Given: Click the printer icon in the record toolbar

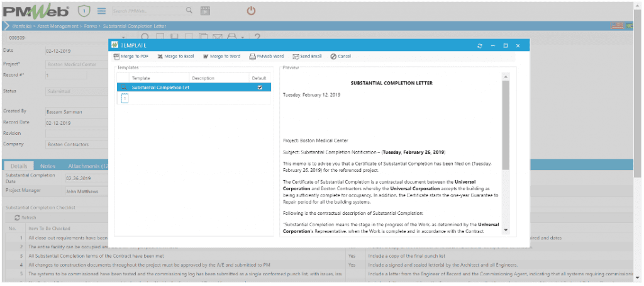Looking at the screenshot, I should pos(231,37).
